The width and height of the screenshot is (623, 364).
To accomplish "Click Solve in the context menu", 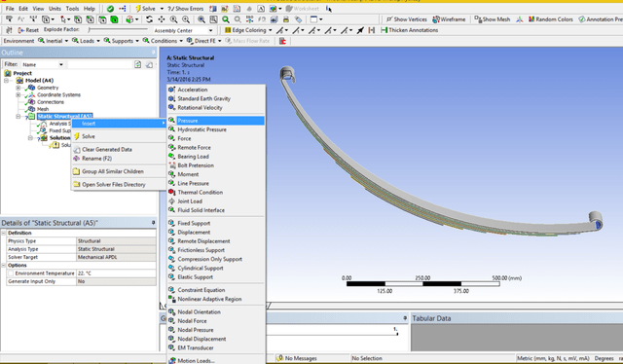I will 119,136.
